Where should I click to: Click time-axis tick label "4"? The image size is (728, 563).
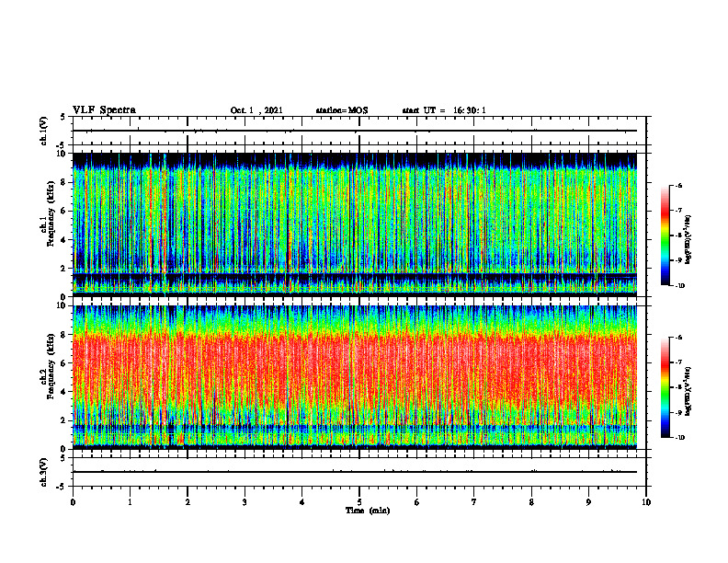pos(302,502)
